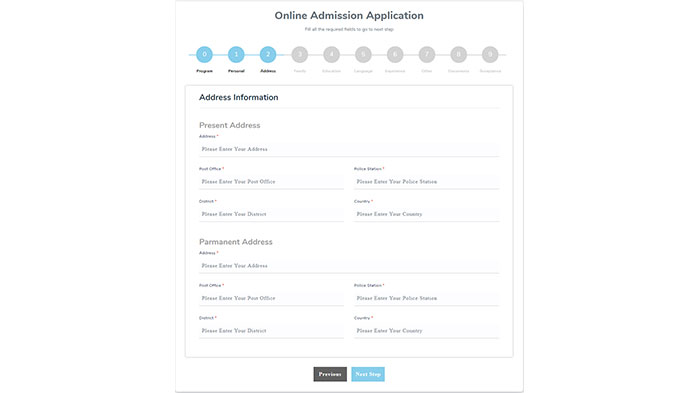The image size is (700, 393).
Task: Focus the Present Address field
Action: (x=349, y=149)
